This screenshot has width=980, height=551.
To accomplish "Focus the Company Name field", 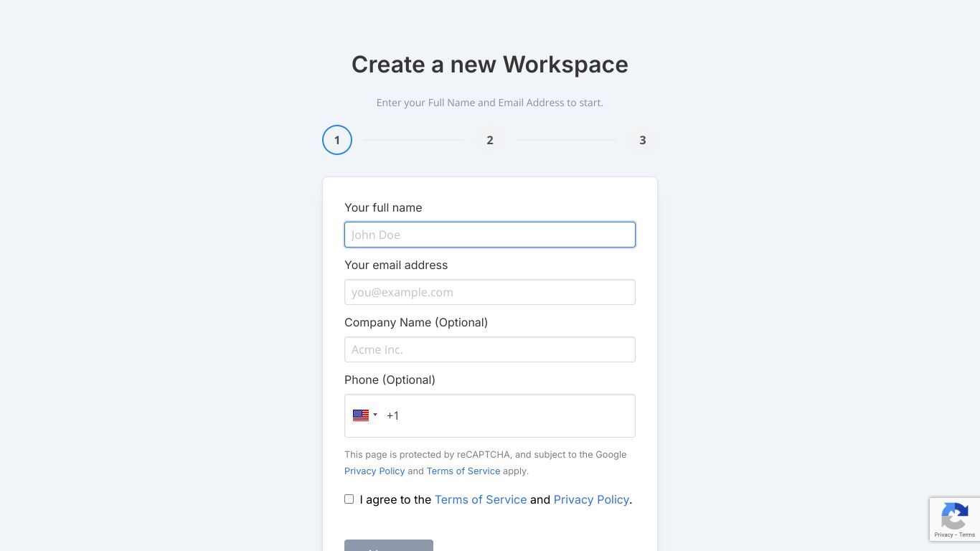I will click(490, 349).
